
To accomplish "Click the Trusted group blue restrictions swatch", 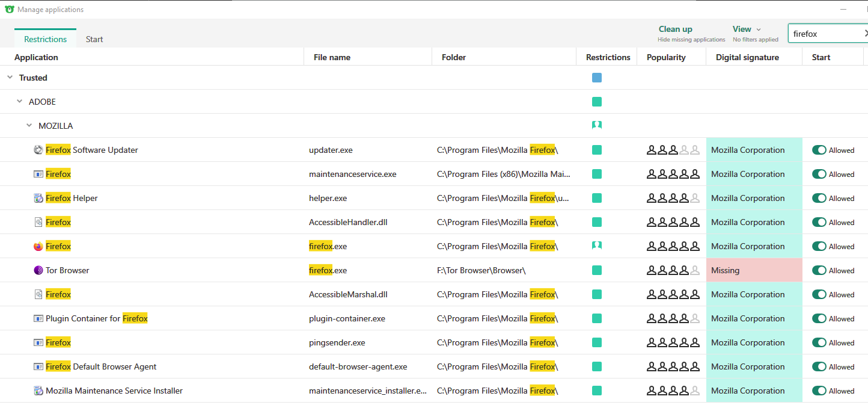I will pos(596,78).
